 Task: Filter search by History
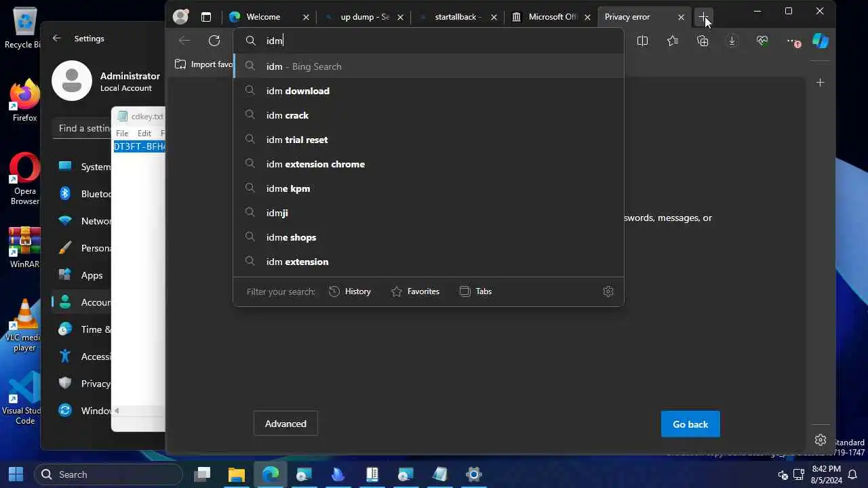(x=350, y=291)
